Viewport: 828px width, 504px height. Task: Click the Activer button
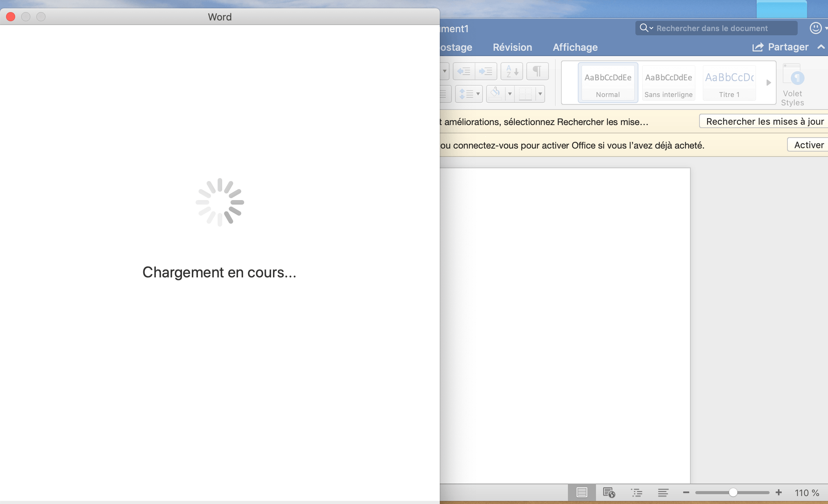808,145
